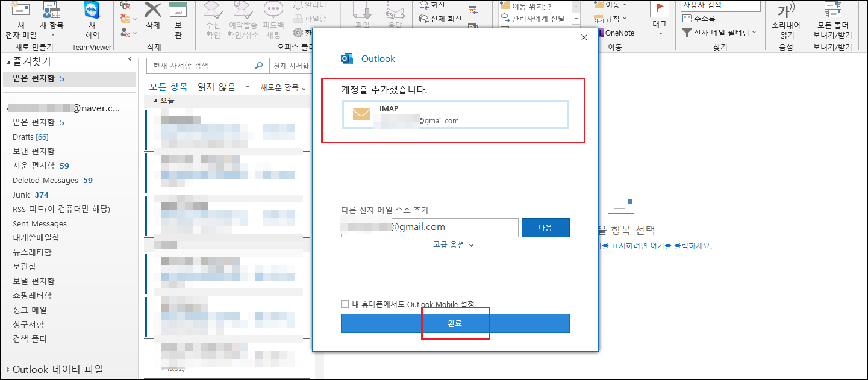Image resolution: width=868 pixels, height=380 pixels.
Task: Click the 삭제 delete X icon
Action: pyautogui.click(x=153, y=10)
